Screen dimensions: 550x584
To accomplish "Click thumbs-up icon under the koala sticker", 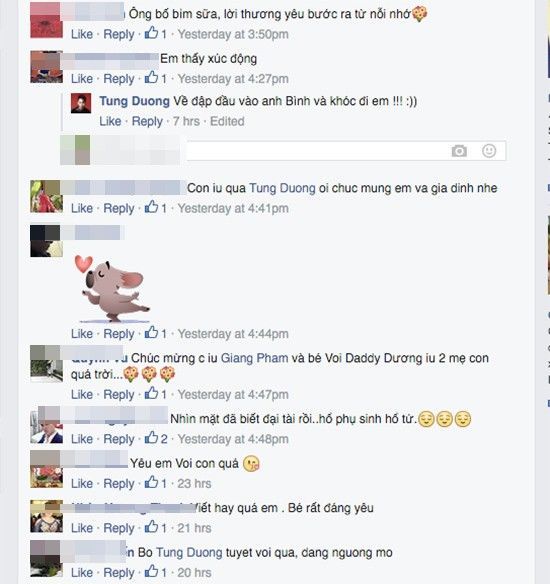I will (151, 333).
